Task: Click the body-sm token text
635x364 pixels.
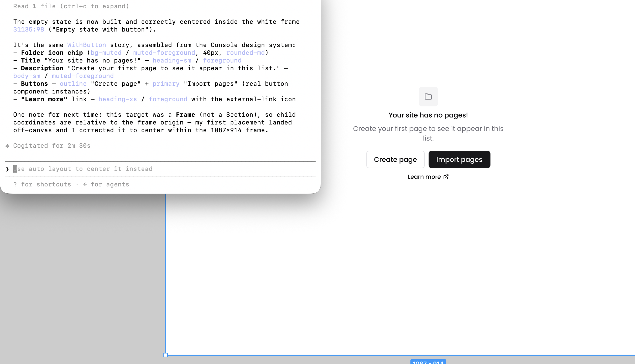Action: click(27, 76)
